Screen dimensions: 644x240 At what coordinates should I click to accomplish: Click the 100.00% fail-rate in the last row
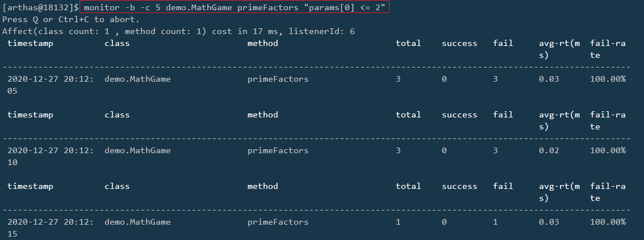click(608, 222)
